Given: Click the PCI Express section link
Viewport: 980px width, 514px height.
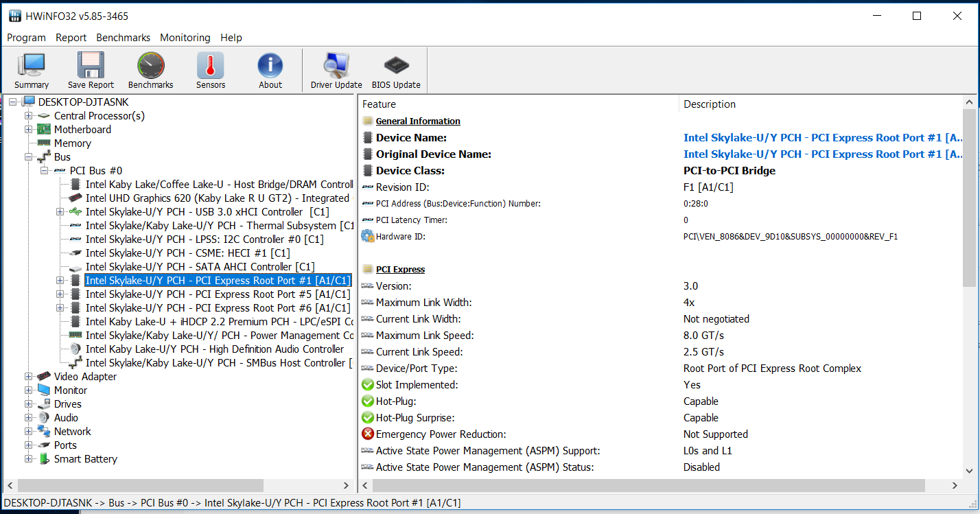Looking at the screenshot, I should pos(402,269).
